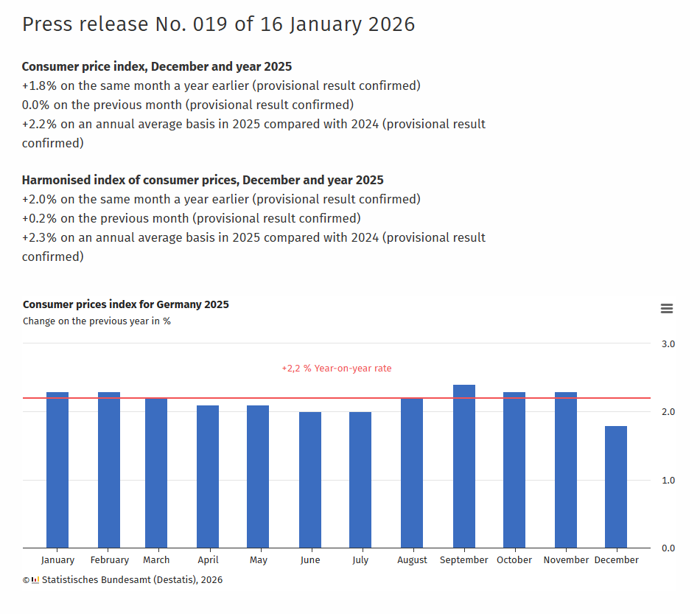Viewport: 700px width, 614px height.
Task: Click the 'Consumer prices index for Germany 2025' title
Action: pos(126,304)
